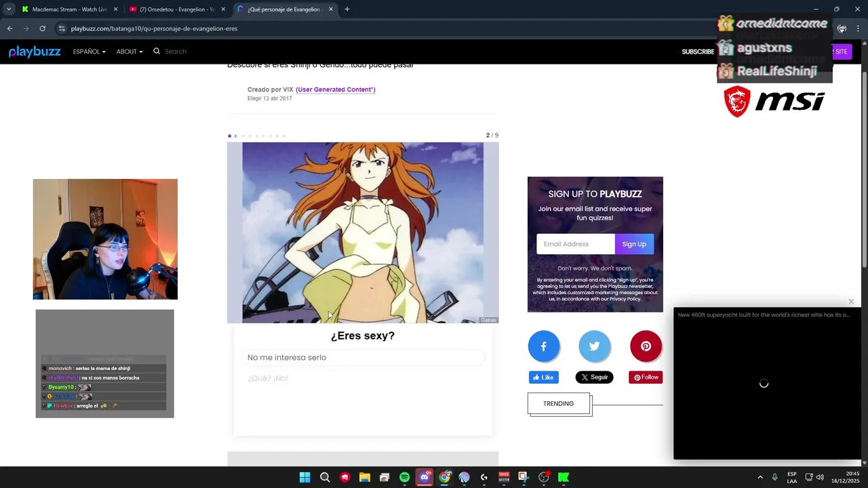Screen dimensions: 868x488
Task: Open Spotify from the taskbar
Action: coord(404,477)
